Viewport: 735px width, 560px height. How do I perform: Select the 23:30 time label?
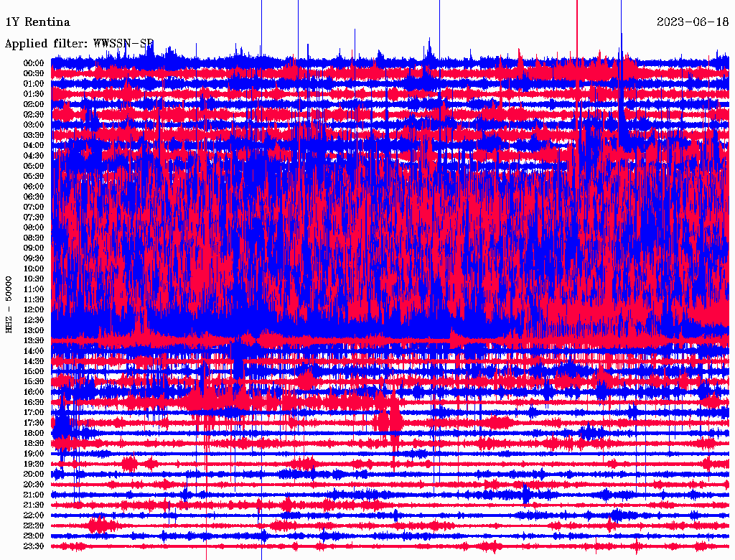34,546
